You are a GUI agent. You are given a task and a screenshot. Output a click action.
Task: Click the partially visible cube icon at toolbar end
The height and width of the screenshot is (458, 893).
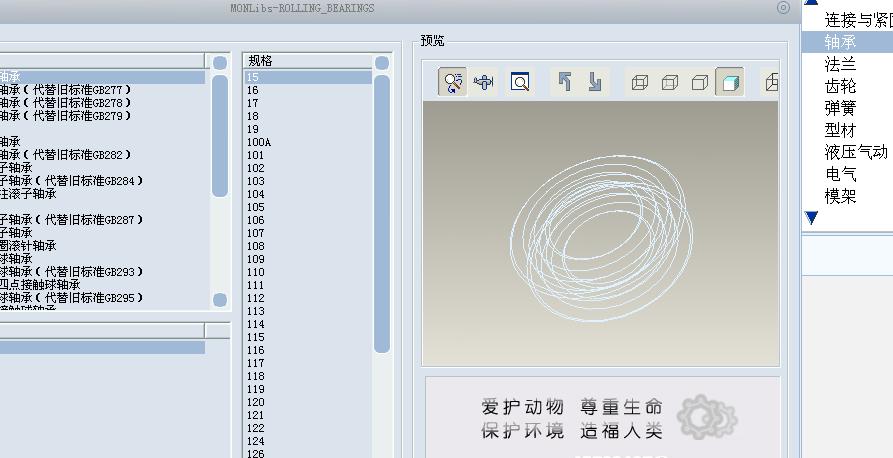click(x=771, y=83)
